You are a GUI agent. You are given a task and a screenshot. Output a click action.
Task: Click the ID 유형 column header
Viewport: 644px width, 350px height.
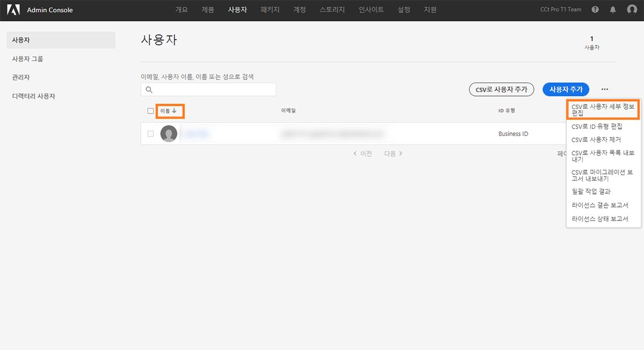(507, 111)
